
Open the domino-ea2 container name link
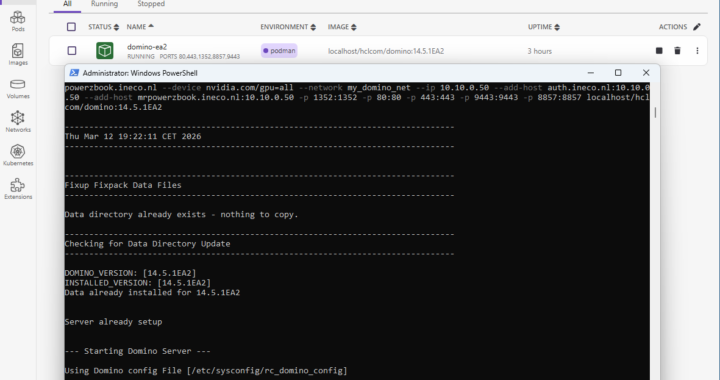point(147,47)
